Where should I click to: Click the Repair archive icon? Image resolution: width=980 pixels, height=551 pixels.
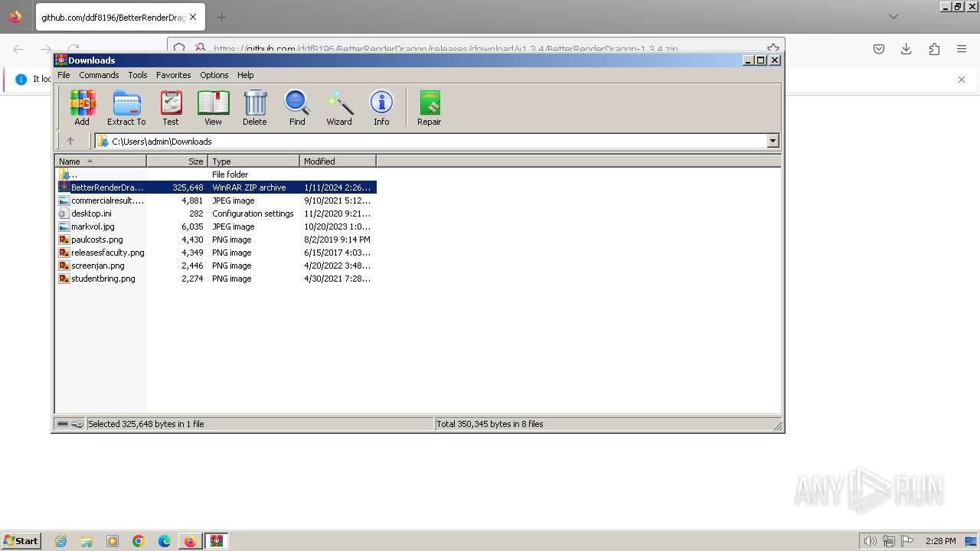[x=430, y=107]
